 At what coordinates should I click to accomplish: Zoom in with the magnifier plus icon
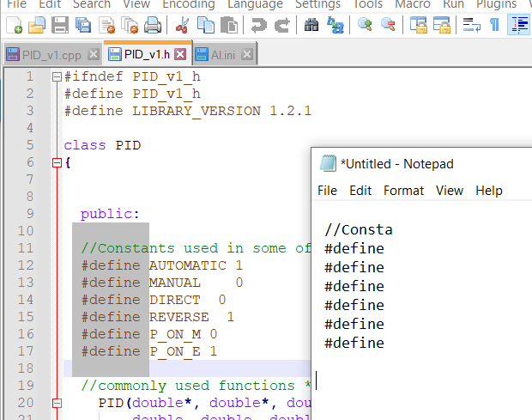(x=365, y=26)
